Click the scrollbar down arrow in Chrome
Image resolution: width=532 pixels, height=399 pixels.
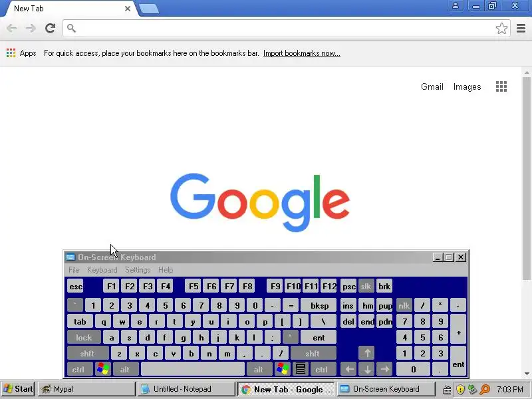click(527, 374)
